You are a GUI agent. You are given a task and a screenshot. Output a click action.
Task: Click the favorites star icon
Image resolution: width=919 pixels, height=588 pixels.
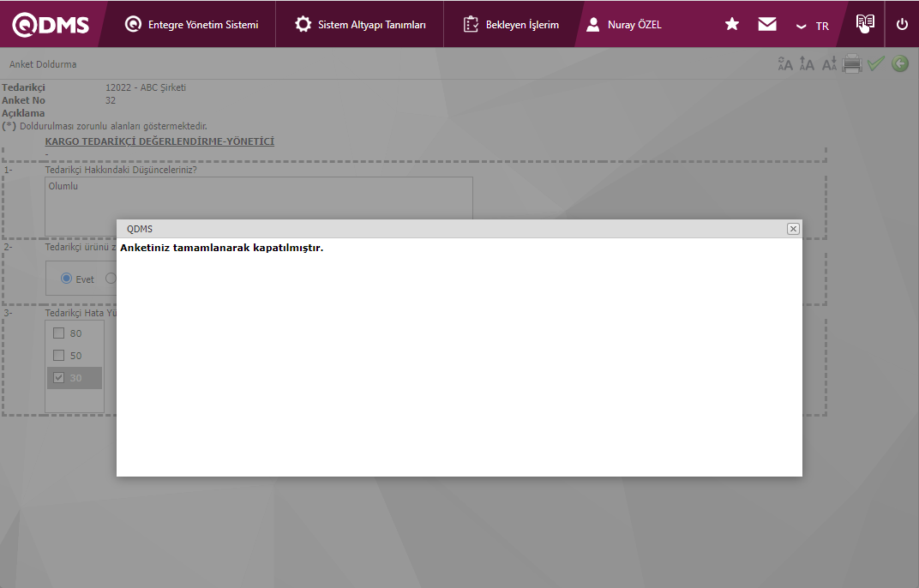click(x=731, y=24)
